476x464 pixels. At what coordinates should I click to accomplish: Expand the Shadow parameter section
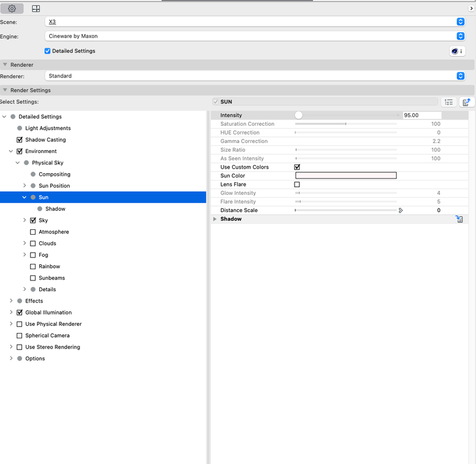[x=215, y=219]
